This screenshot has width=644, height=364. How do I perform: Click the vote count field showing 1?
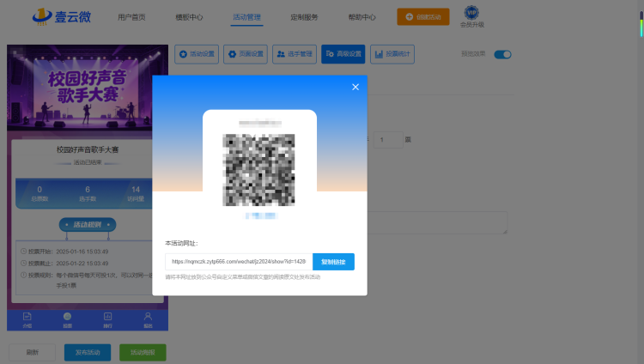(388, 140)
